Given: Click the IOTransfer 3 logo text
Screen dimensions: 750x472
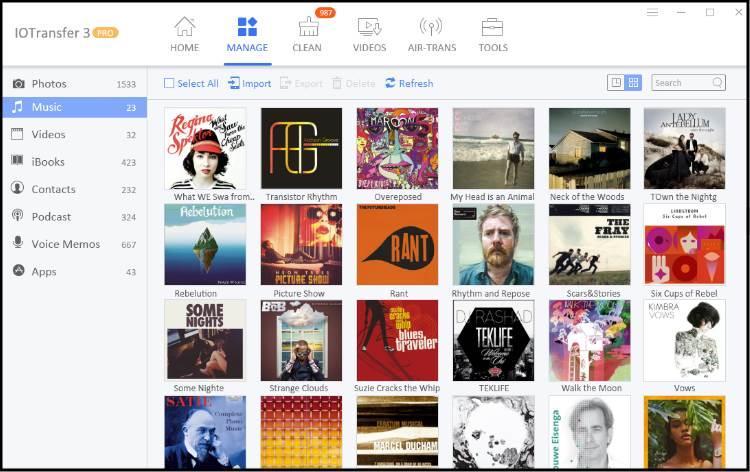Looking at the screenshot, I should coord(52,33).
